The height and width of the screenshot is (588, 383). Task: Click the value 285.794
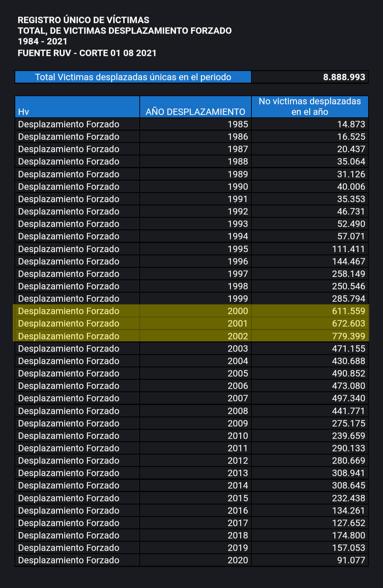[x=349, y=299]
